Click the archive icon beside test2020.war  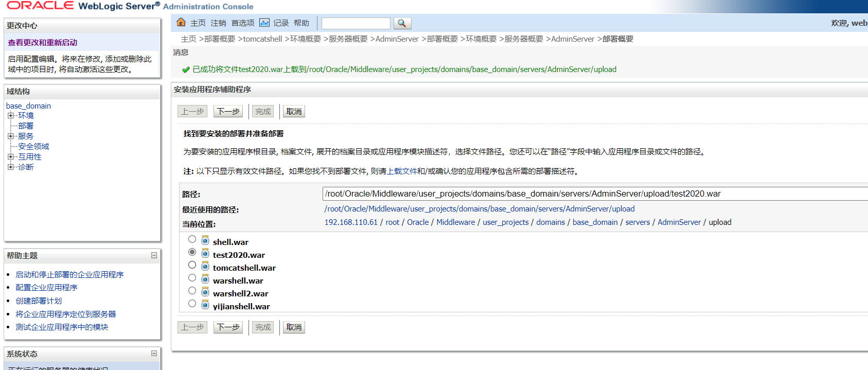205,254
